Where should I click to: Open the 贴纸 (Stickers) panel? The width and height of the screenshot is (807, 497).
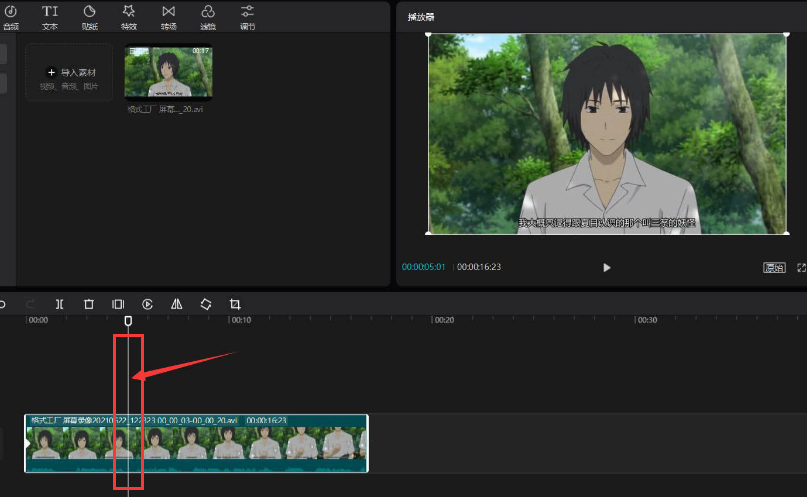(x=89, y=16)
